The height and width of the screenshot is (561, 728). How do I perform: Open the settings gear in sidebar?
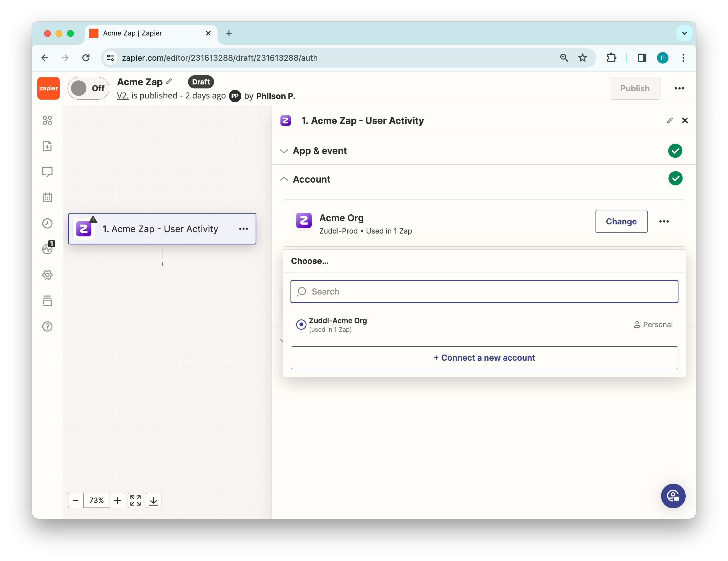pos(47,275)
